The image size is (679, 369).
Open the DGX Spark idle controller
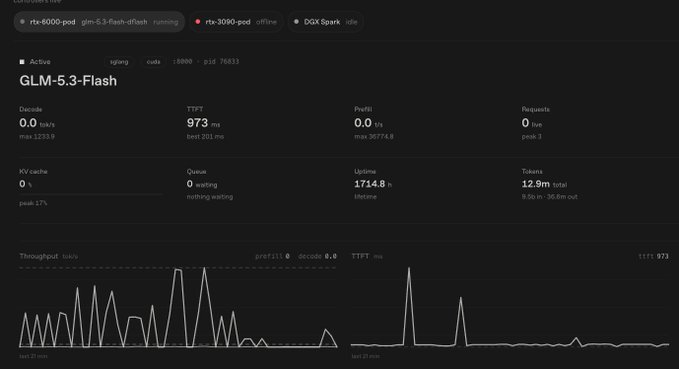tap(326, 22)
